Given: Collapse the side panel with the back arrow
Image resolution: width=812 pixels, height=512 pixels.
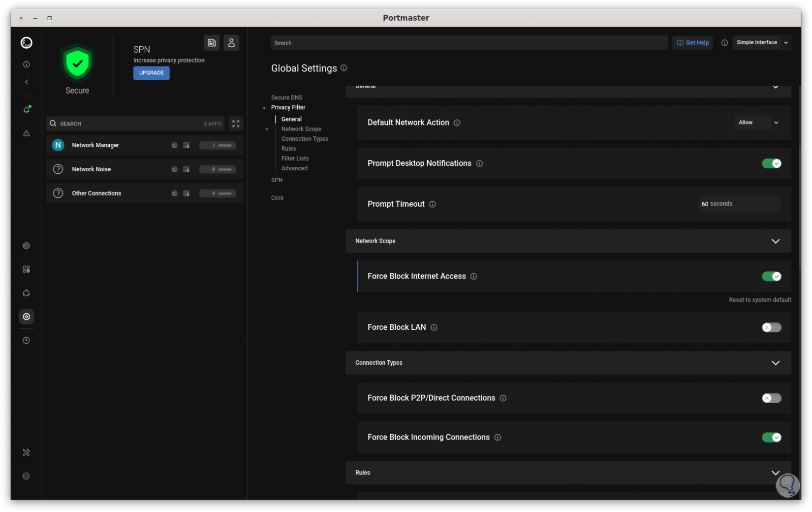Looking at the screenshot, I should (27, 82).
